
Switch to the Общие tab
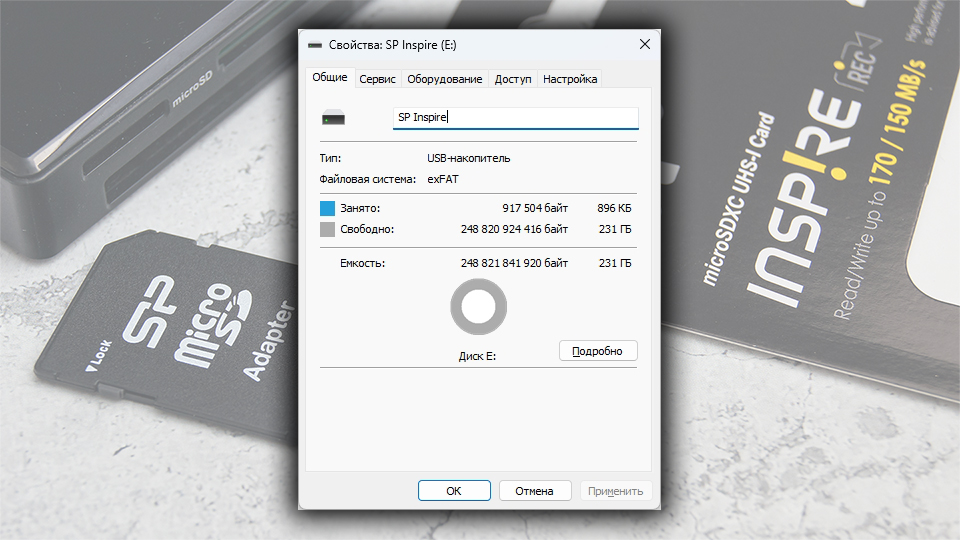329,77
